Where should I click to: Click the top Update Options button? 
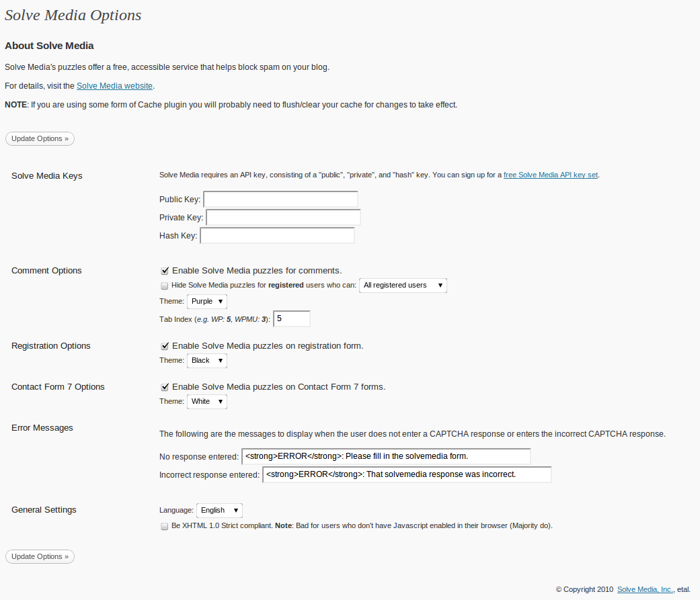pos(40,138)
